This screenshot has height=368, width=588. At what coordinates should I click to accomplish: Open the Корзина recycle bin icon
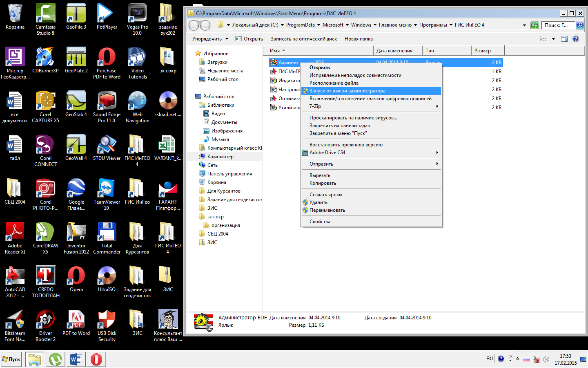tap(15, 16)
